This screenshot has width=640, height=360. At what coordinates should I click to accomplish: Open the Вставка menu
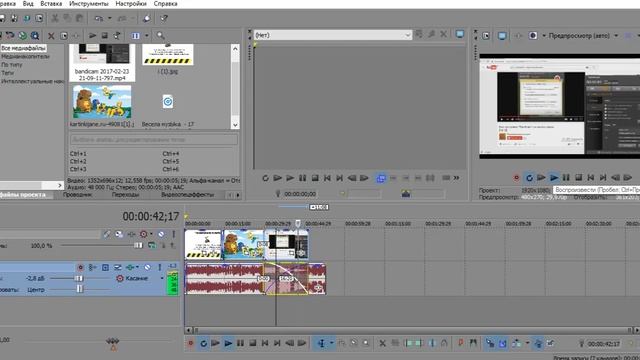(51, 4)
